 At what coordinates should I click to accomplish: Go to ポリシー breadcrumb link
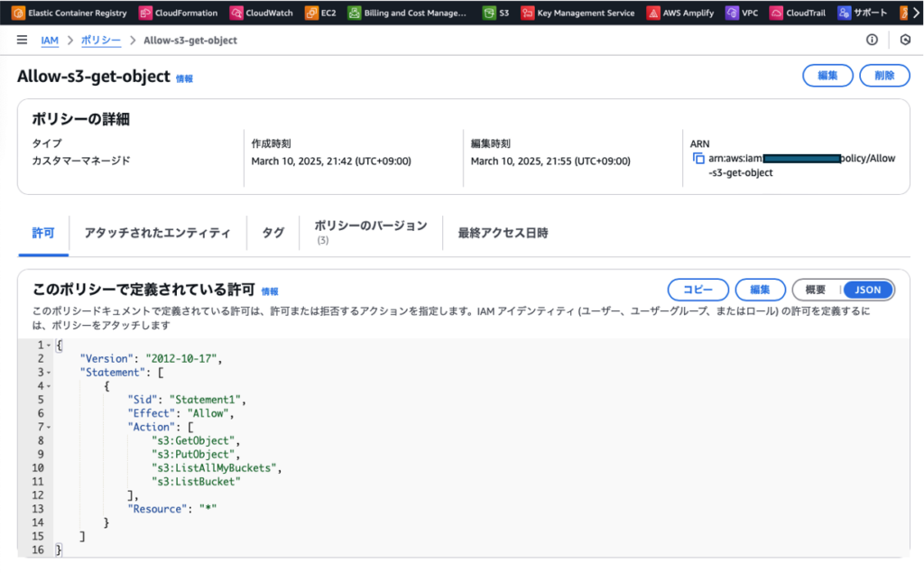pos(101,40)
